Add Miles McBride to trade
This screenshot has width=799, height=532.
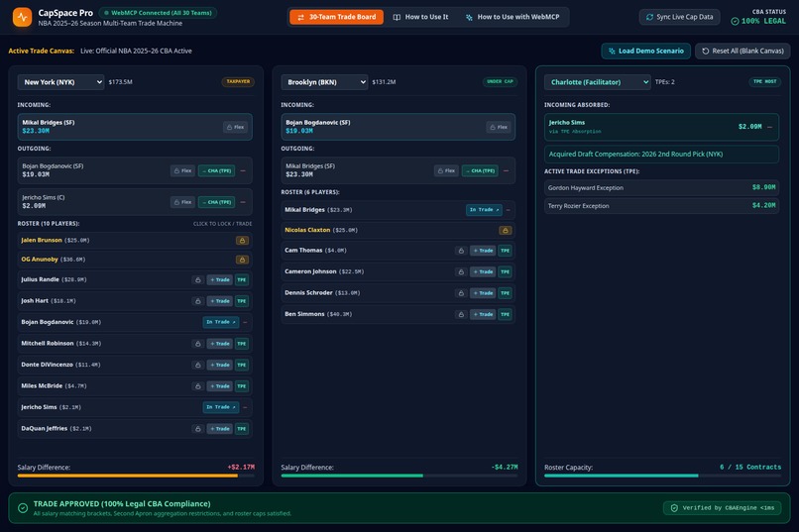(x=220, y=386)
